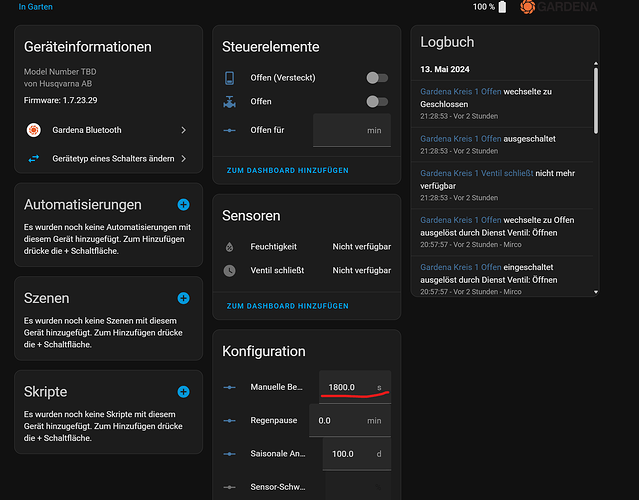
Task: Click 'Zum Dashboard hinzufügen' under Sensoren
Action: click(288, 306)
